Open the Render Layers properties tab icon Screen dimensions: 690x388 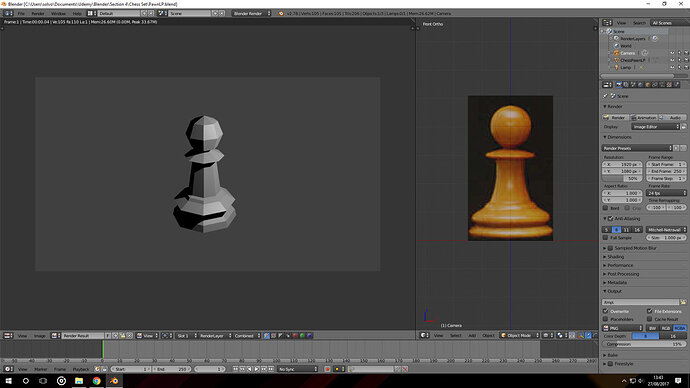(x=626, y=84)
